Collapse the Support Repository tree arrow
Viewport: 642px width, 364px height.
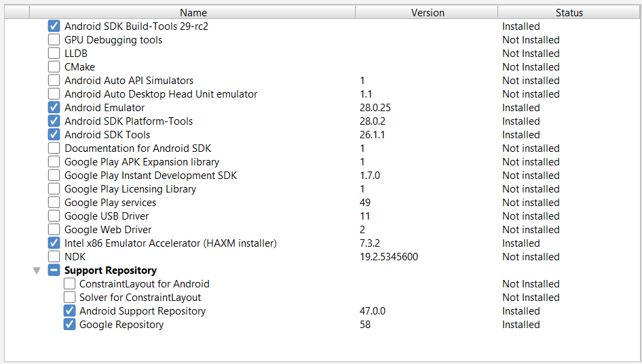click(36, 270)
